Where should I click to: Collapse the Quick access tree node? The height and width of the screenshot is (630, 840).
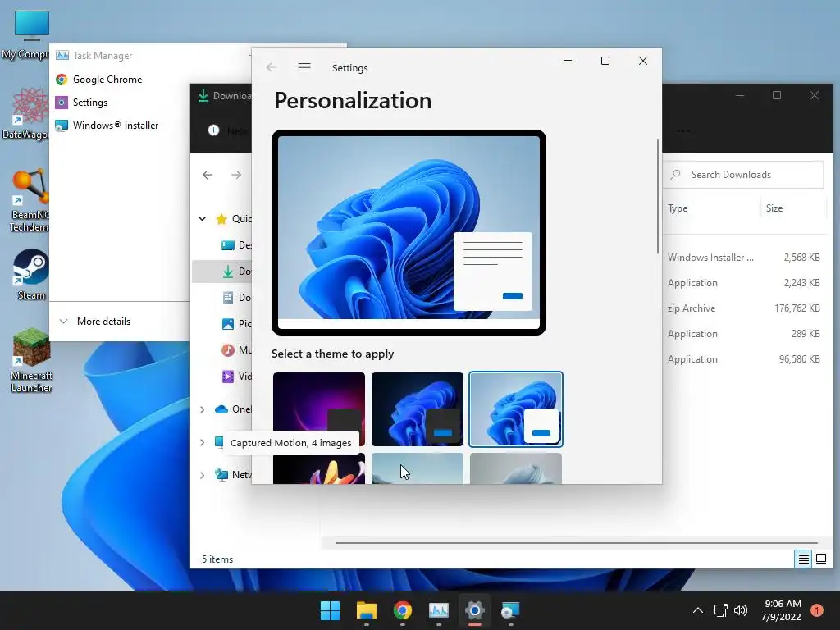tap(203, 218)
